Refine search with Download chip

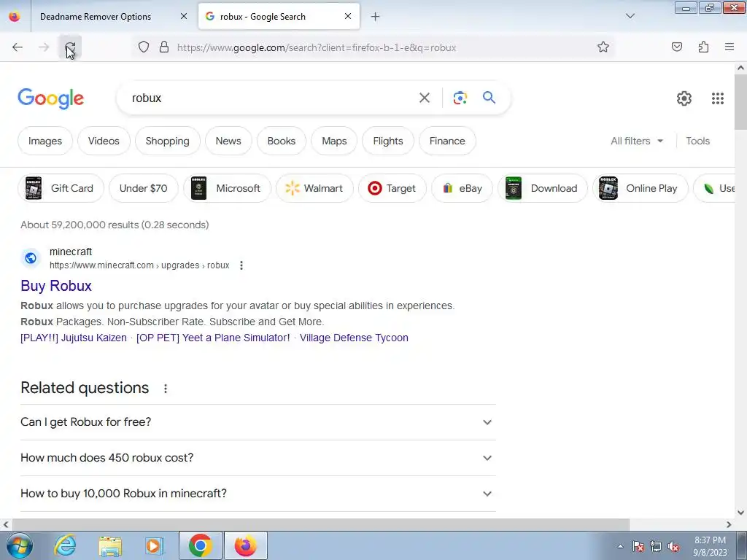click(x=543, y=188)
